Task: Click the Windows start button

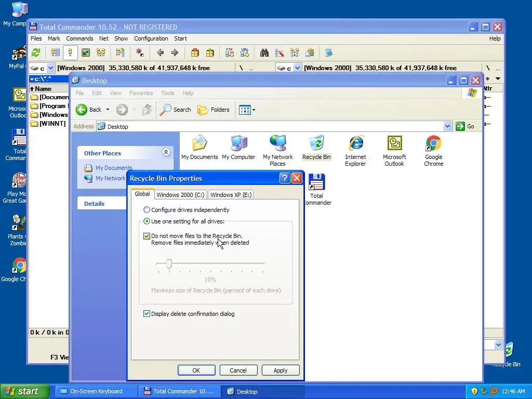Action: tap(24, 391)
